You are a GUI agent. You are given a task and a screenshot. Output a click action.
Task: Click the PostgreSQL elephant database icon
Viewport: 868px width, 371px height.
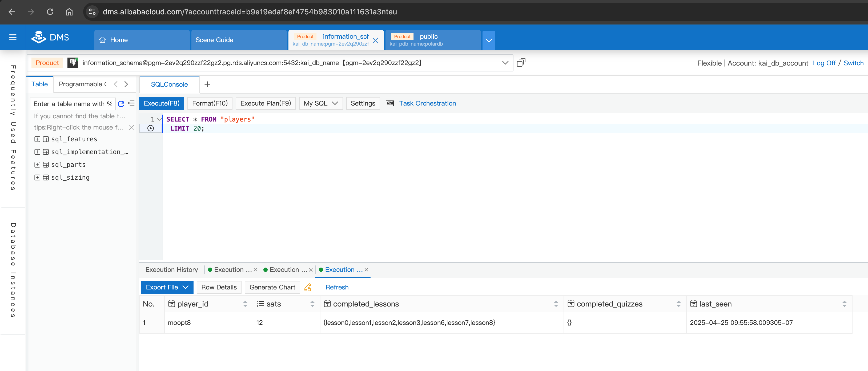pyautogui.click(x=73, y=63)
